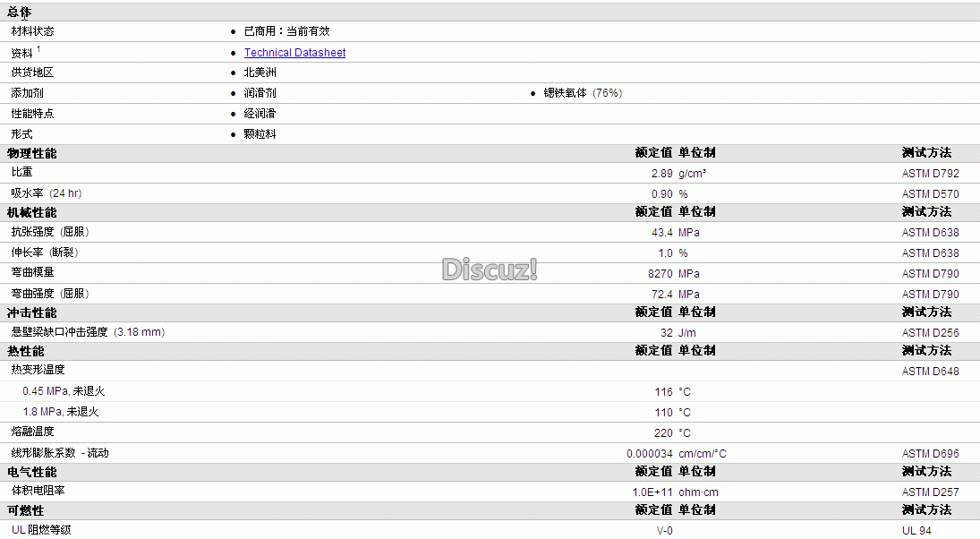Image resolution: width=980 pixels, height=539 pixels.
Task: Select the 220 melting temperature value
Action: click(x=663, y=433)
